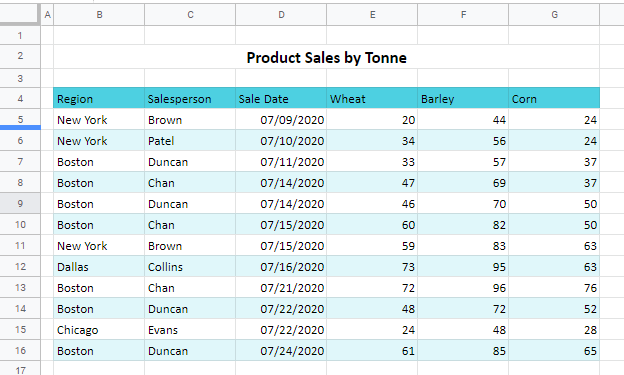
Task: Select column B header
Action: tap(99, 15)
